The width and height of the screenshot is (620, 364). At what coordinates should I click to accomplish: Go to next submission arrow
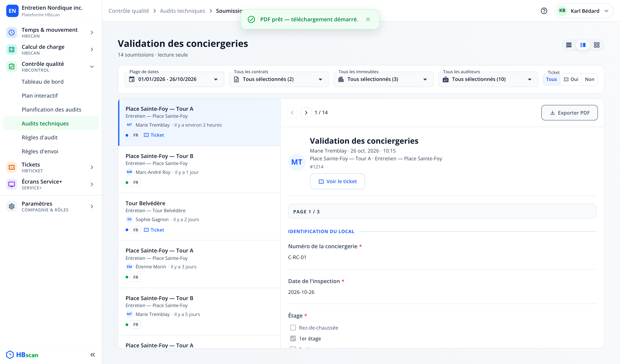point(306,113)
